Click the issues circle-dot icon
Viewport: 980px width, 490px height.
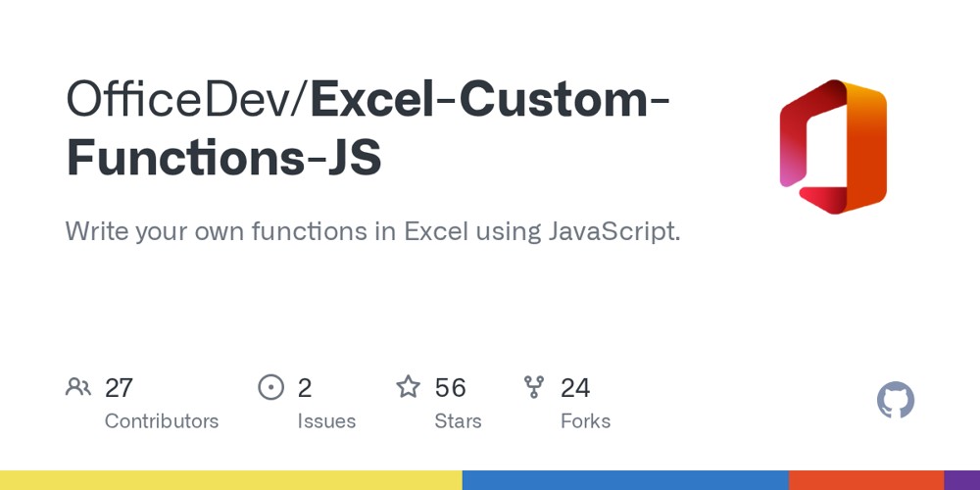click(x=270, y=387)
